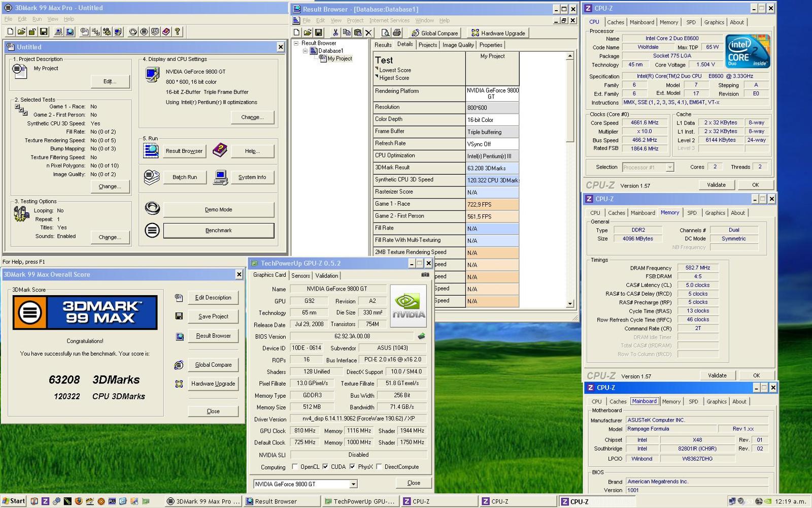Image resolution: width=812 pixels, height=508 pixels.
Task: Click purple help book icon in 3DMark toolbar
Action: [x=166, y=31]
